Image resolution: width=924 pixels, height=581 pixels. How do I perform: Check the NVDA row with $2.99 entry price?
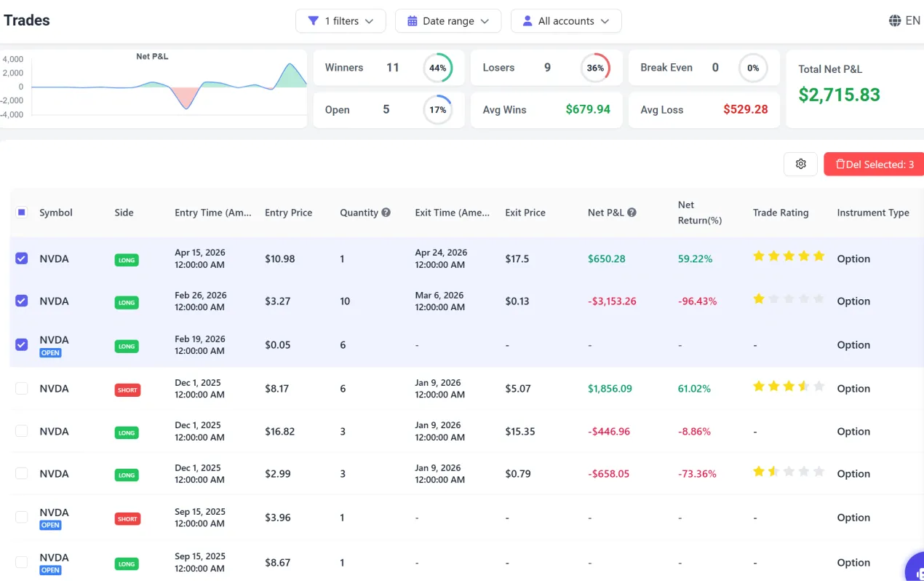[x=22, y=473]
